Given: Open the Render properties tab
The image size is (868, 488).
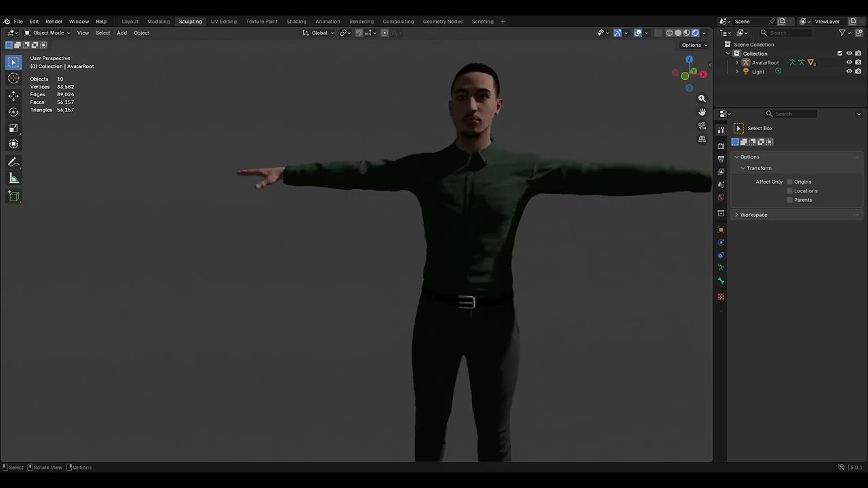Looking at the screenshot, I should pos(721,146).
